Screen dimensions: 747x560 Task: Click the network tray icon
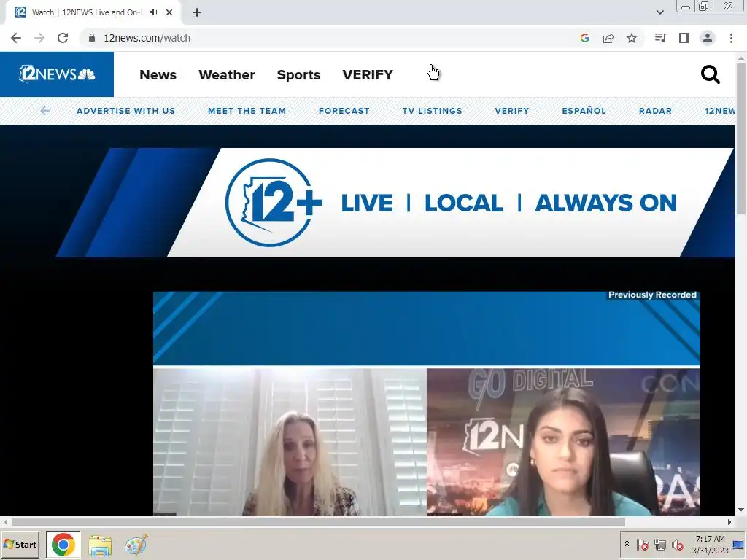click(659, 544)
